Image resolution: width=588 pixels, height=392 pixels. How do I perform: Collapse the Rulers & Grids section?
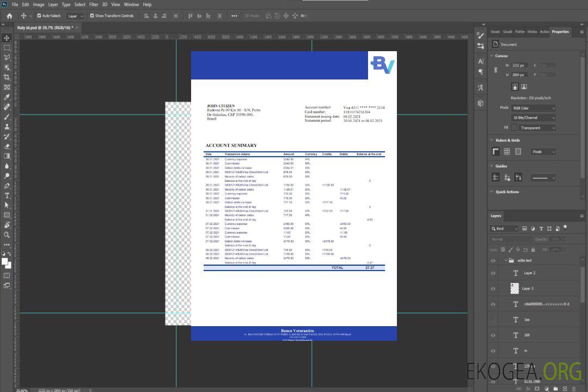point(492,140)
